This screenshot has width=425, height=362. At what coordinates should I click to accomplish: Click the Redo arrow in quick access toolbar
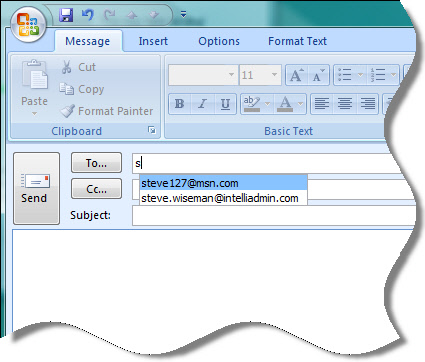click(110, 15)
